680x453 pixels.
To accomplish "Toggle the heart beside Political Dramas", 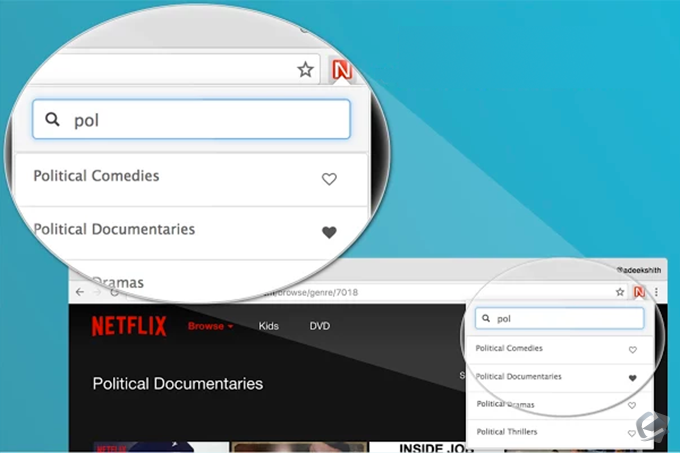I will (632, 405).
